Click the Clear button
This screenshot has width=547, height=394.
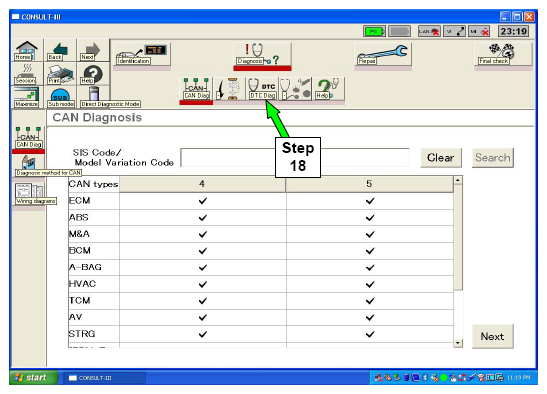[441, 158]
